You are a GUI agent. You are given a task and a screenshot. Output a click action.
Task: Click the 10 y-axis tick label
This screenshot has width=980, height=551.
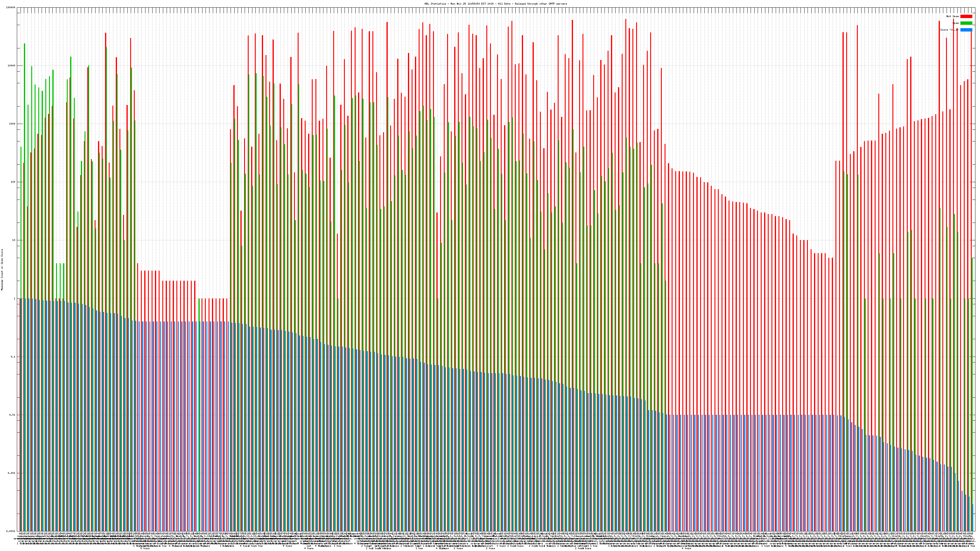point(14,240)
